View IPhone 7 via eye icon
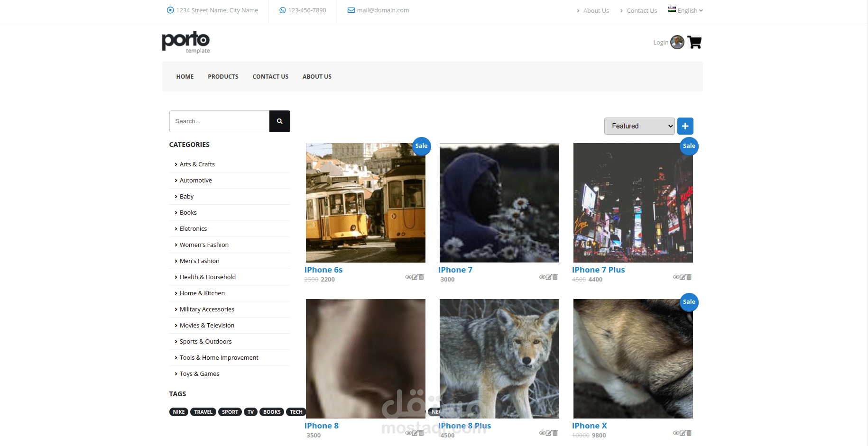 [x=542, y=277]
